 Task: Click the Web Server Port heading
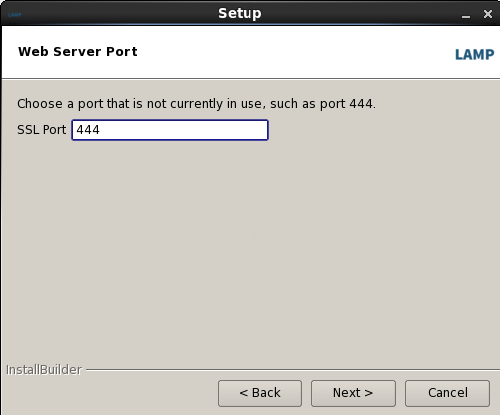[x=78, y=52]
